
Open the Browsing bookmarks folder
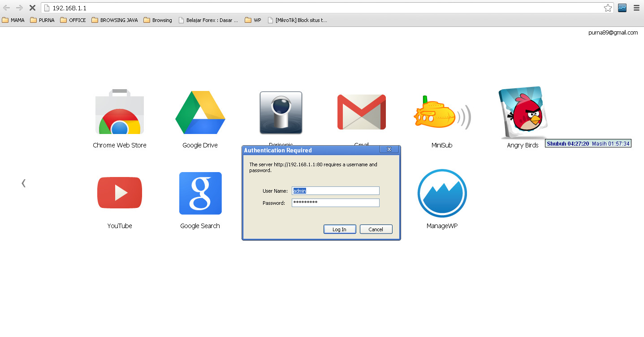click(158, 20)
